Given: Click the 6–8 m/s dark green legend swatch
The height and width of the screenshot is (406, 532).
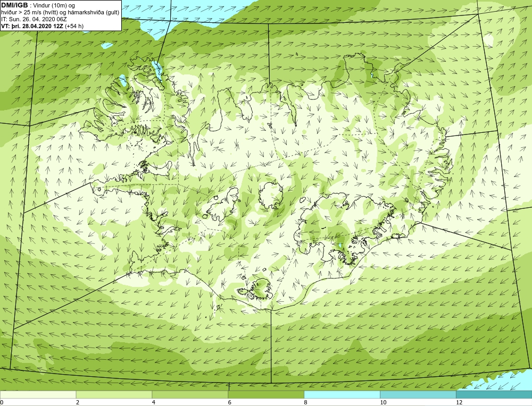Looking at the screenshot, I should 266,394.
